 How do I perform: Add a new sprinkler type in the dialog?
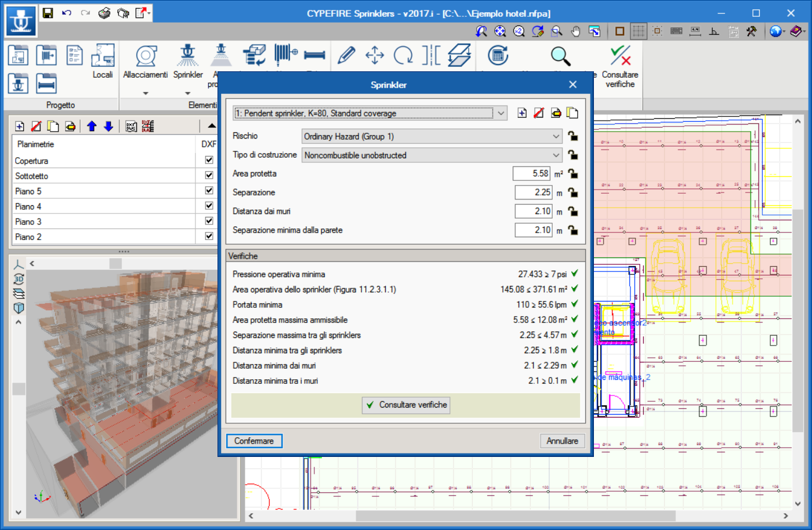point(522,113)
